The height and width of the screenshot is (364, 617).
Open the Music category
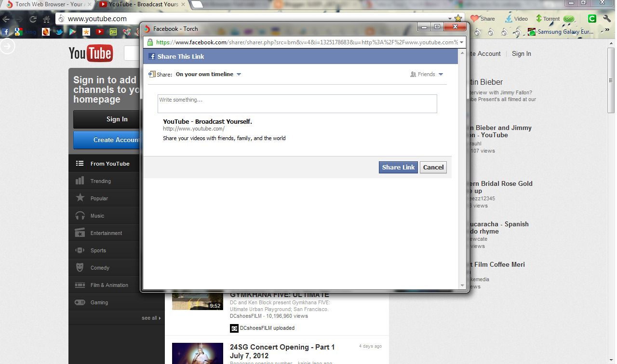coord(104,216)
